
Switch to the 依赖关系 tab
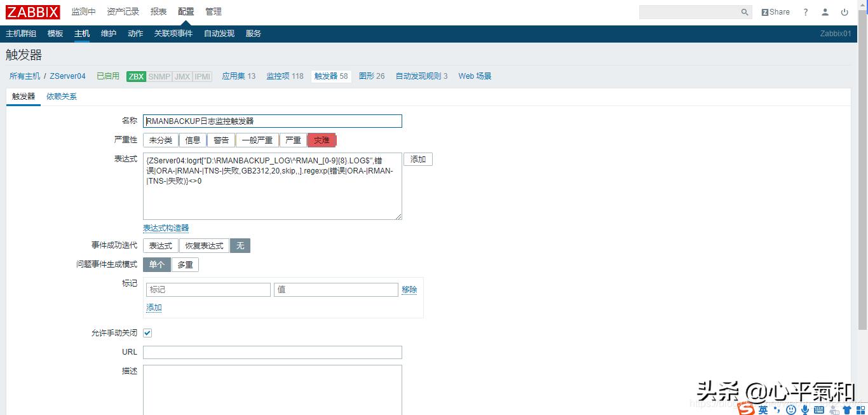pos(62,97)
